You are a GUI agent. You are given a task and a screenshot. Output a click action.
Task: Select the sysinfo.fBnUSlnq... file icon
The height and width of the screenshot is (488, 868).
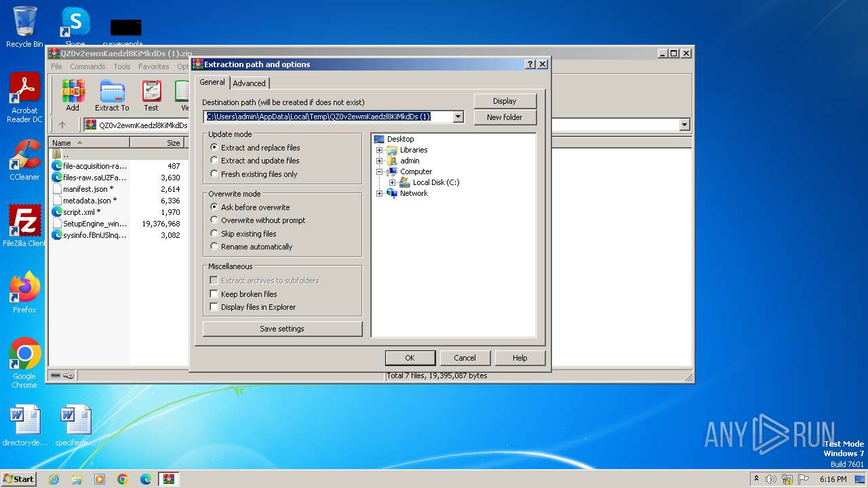pos(57,235)
